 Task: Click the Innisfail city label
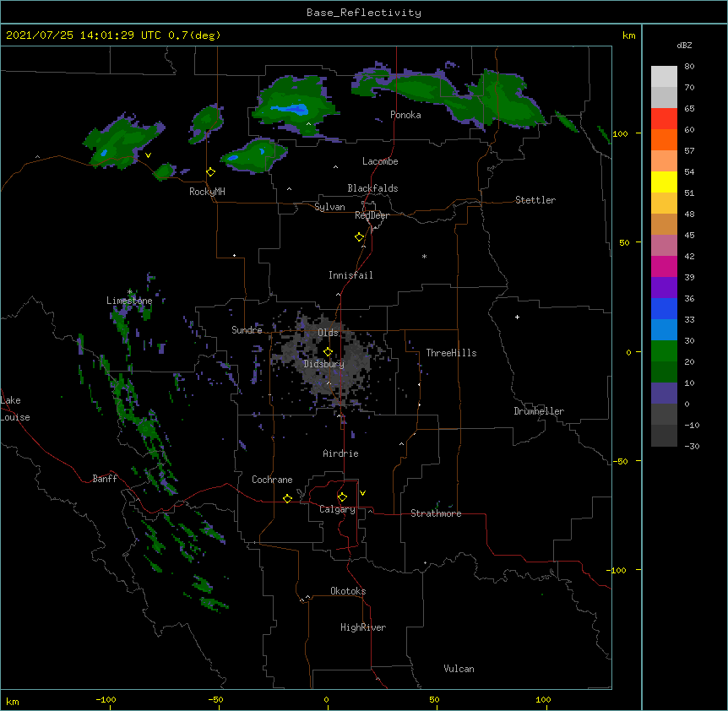click(350, 275)
